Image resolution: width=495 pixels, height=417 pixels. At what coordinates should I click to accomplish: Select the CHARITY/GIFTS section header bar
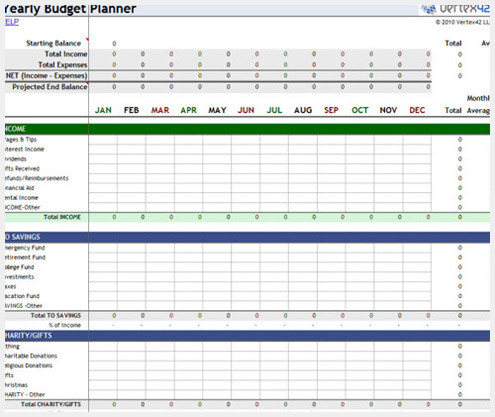pos(247,336)
